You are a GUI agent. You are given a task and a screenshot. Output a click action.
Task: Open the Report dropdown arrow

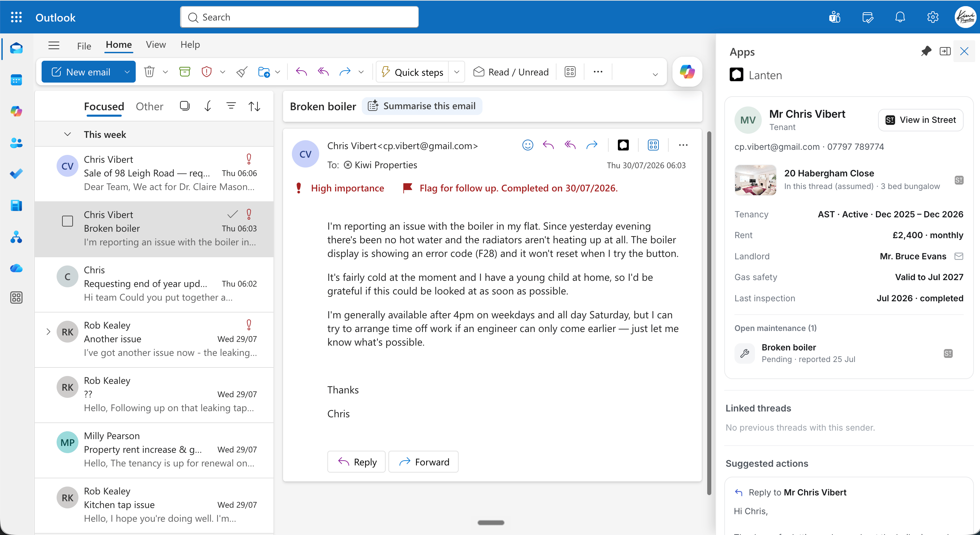[x=223, y=72]
